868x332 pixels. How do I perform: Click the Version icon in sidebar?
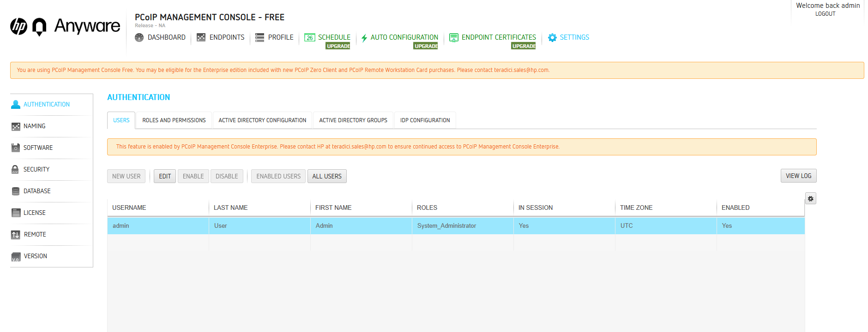[16, 257]
